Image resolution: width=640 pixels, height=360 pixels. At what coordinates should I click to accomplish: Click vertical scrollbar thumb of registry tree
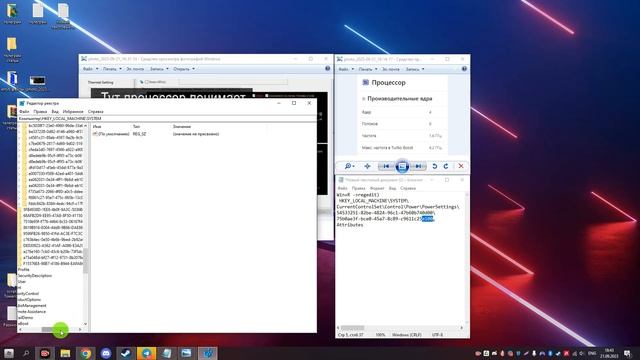pos(85,260)
